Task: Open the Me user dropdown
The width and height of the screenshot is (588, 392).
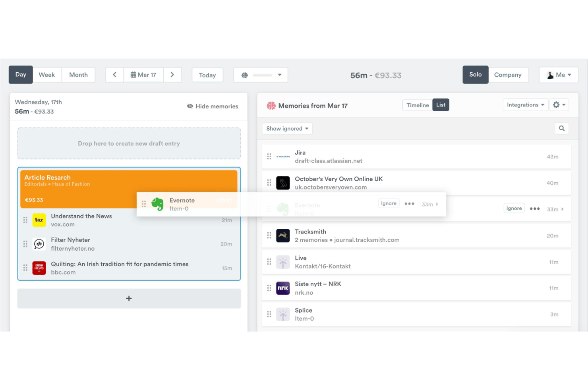Action: pos(559,75)
